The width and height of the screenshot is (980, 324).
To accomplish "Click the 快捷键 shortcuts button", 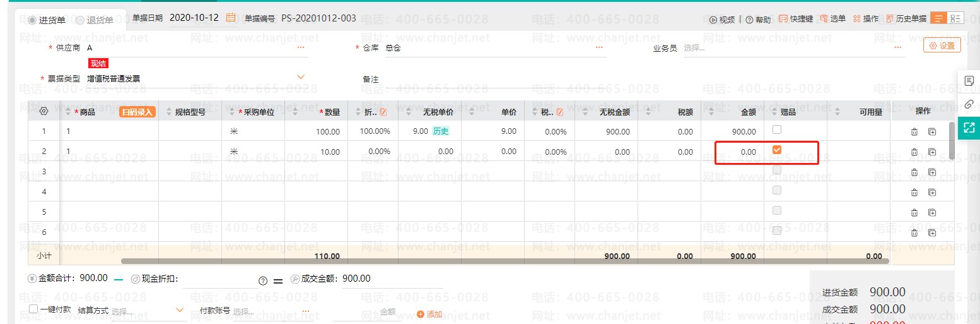I will click(796, 19).
